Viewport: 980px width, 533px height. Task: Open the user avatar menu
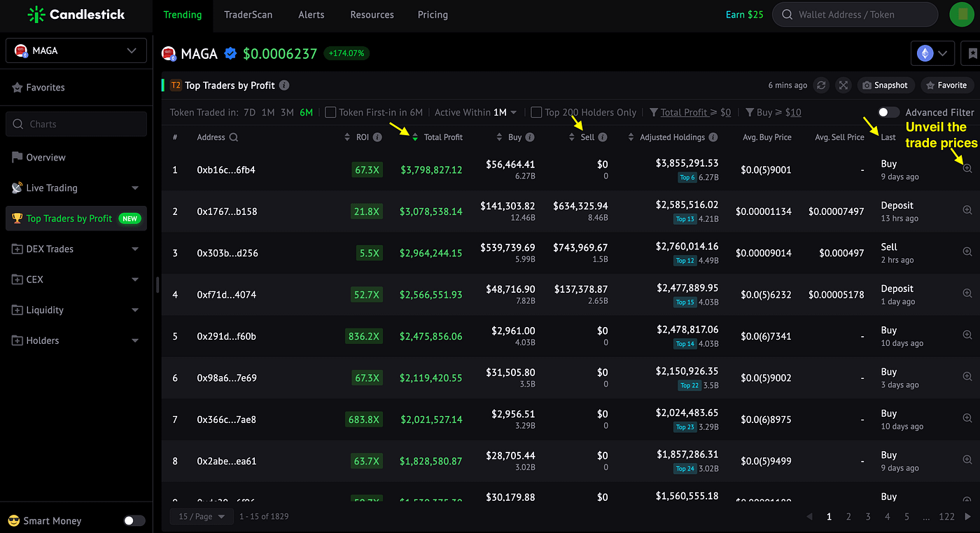coord(960,14)
